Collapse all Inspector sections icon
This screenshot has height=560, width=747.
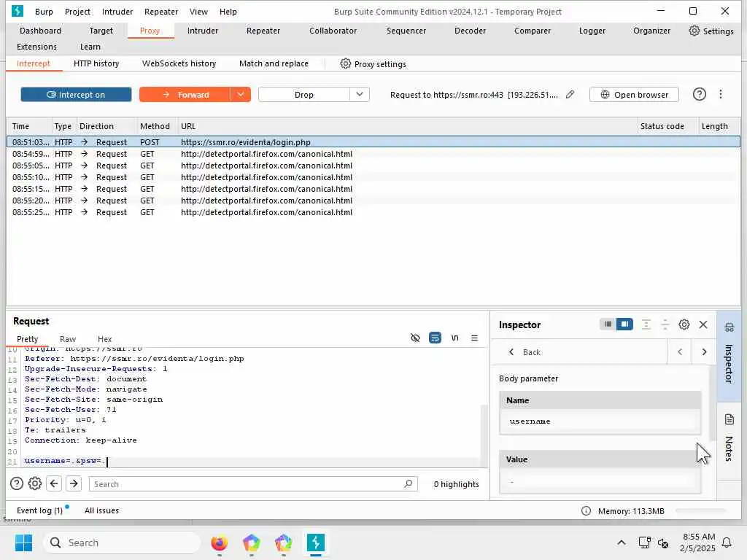665,324
